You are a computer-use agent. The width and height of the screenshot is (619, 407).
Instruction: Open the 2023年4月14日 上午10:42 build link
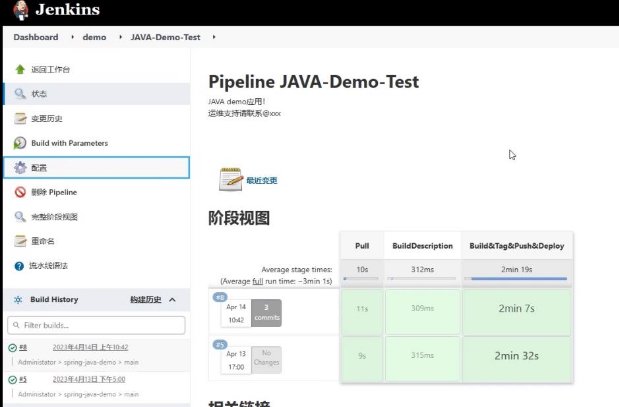(x=90, y=347)
